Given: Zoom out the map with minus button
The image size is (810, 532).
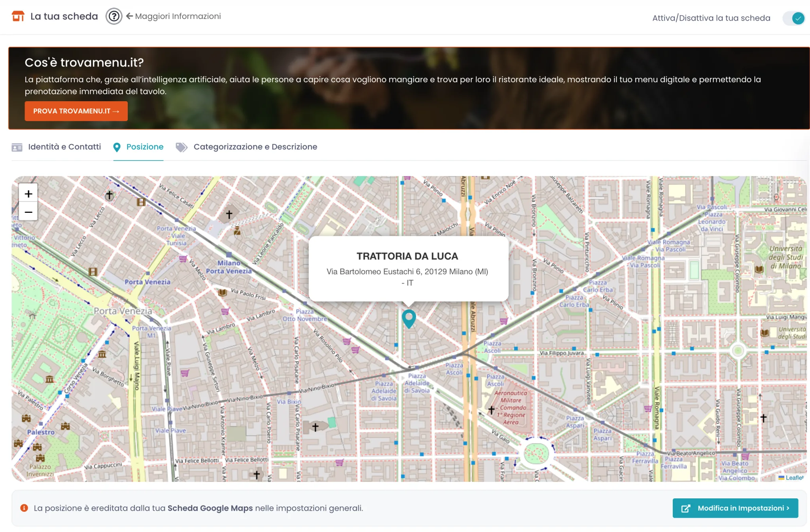Looking at the screenshot, I should (28, 212).
